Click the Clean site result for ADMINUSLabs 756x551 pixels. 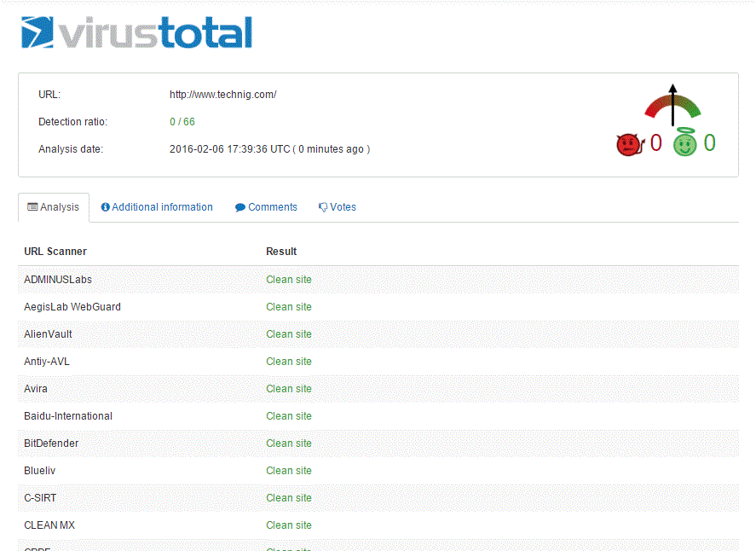(x=289, y=280)
